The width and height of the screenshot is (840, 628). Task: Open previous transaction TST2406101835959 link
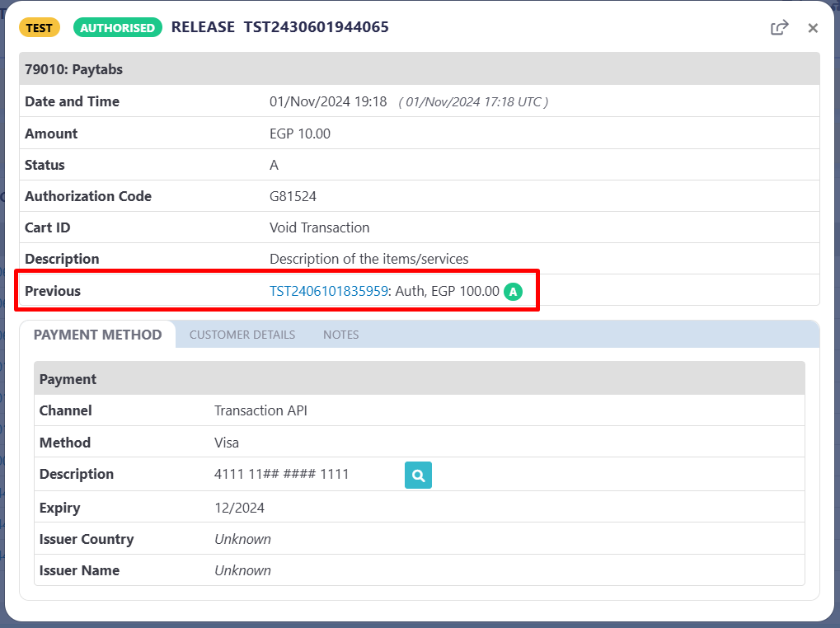coord(328,291)
